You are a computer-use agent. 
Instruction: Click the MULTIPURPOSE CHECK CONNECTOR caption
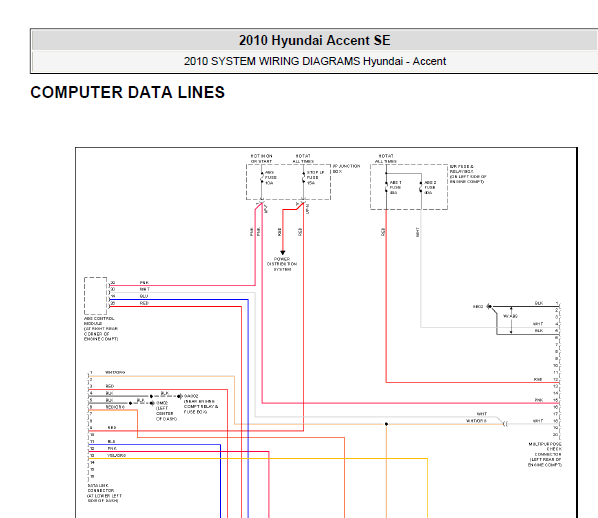point(545,454)
